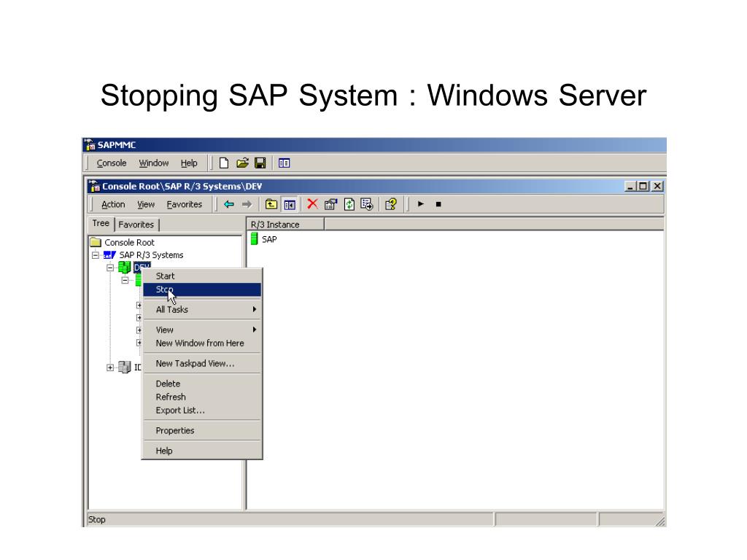Select the Console Root tree label
This screenshot has width=747, height=560.
pyautogui.click(x=129, y=242)
